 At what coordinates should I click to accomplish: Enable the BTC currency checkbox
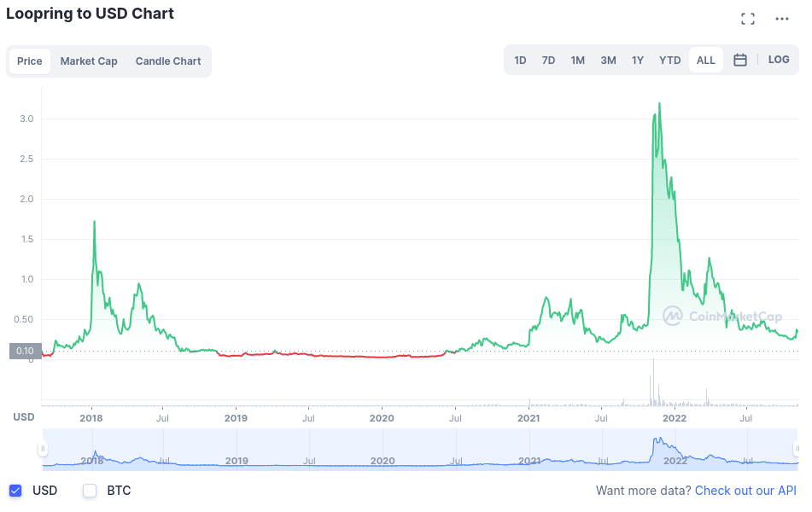tap(90, 491)
